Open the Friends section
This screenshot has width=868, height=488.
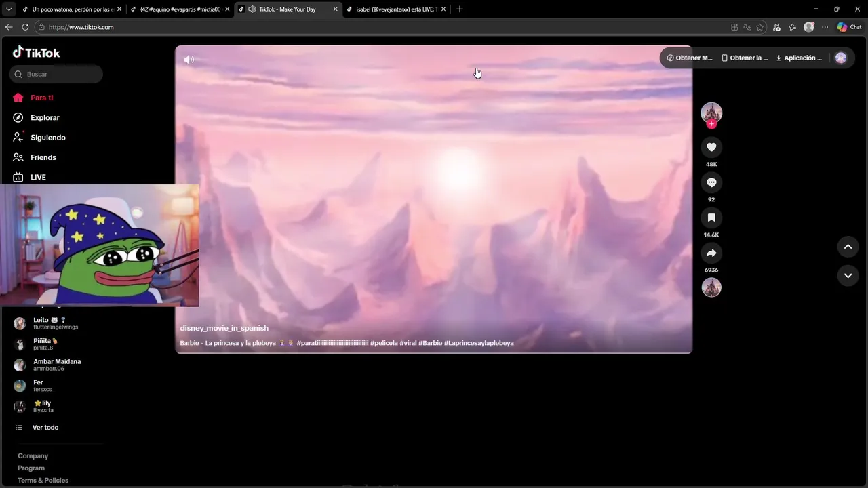[43, 157]
